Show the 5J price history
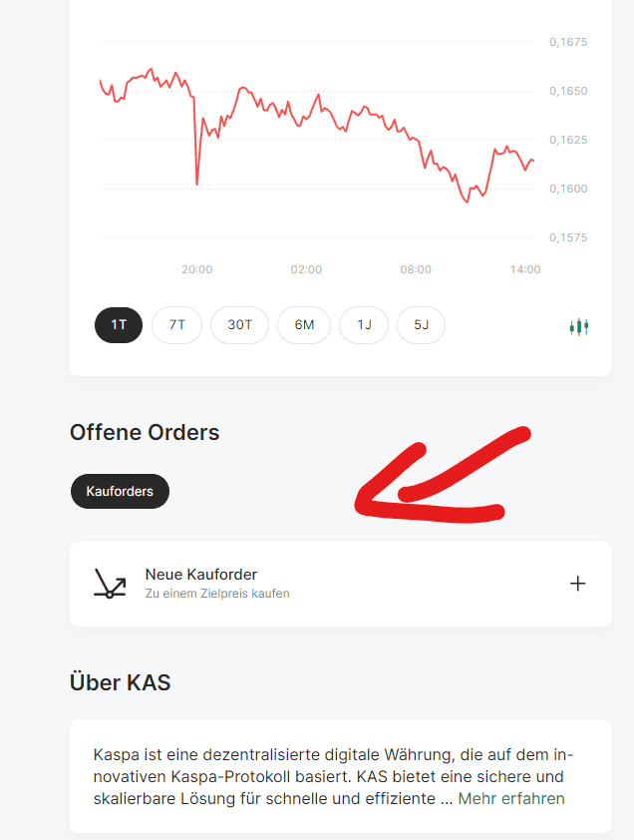 pos(421,324)
